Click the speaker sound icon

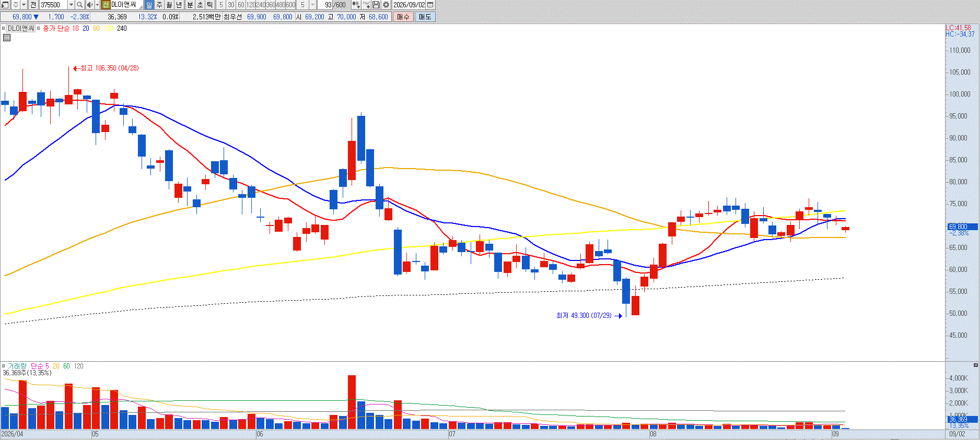click(x=89, y=5)
